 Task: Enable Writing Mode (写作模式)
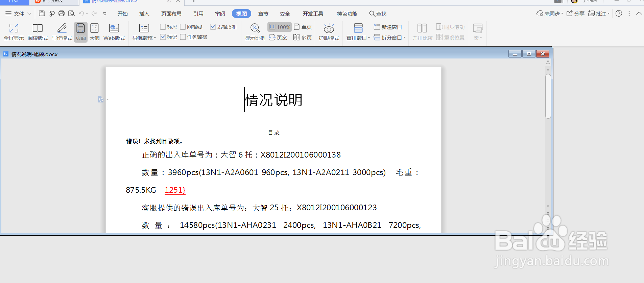62,32
